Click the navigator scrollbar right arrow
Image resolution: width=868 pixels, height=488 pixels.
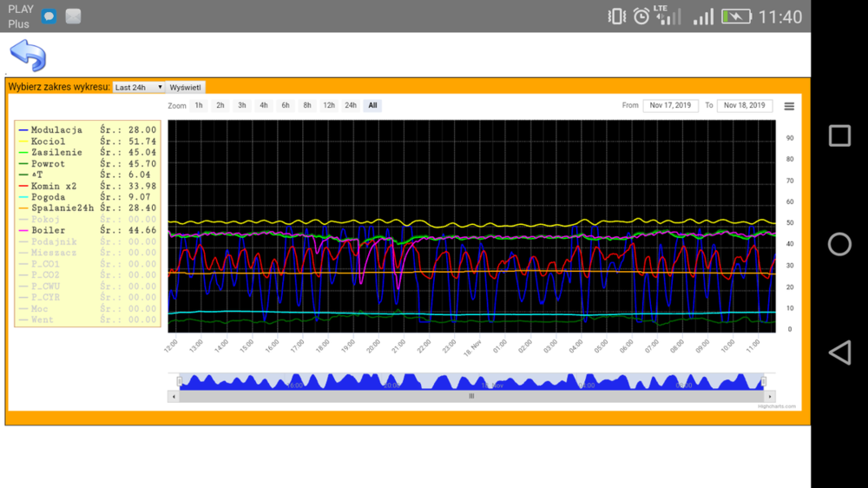point(770,396)
